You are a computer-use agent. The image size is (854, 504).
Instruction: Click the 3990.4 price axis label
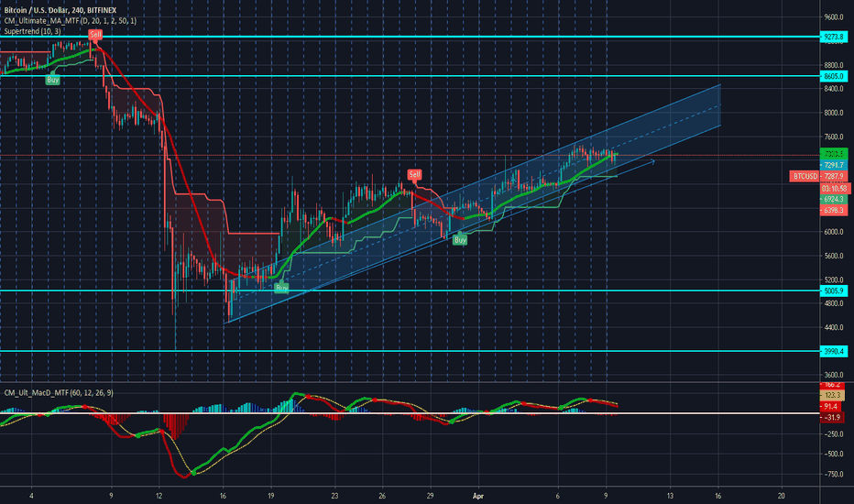pos(834,352)
